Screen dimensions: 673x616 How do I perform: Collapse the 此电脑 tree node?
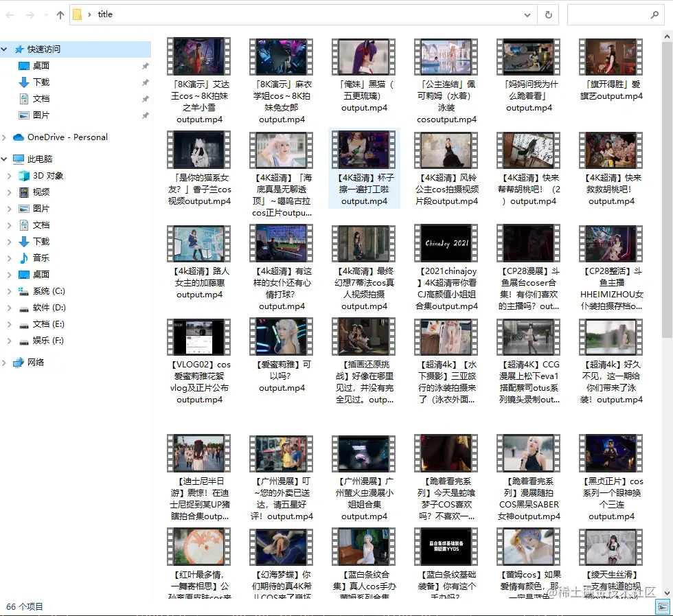tap(4, 159)
